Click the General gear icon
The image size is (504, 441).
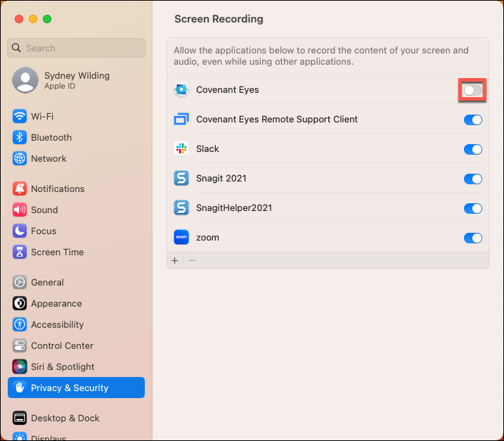(x=20, y=282)
